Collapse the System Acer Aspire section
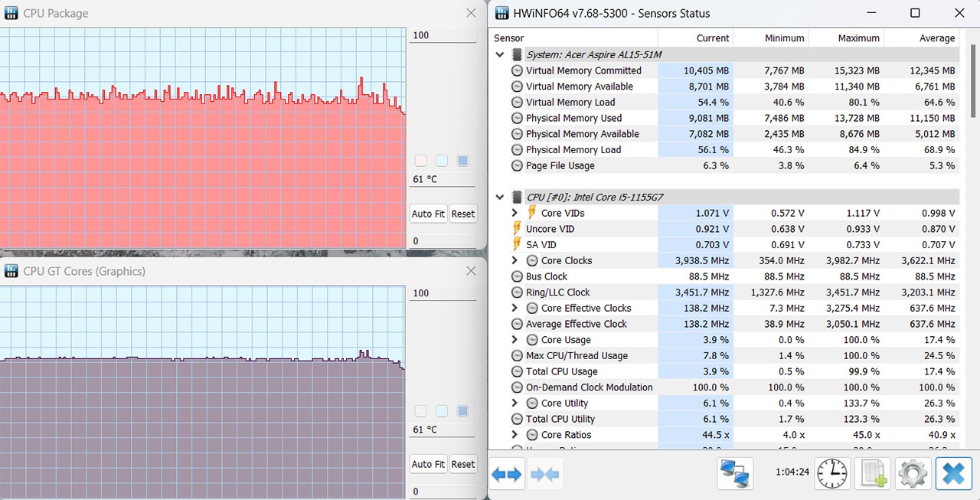Image resolution: width=980 pixels, height=500 pixels. (x=500, y=54)
